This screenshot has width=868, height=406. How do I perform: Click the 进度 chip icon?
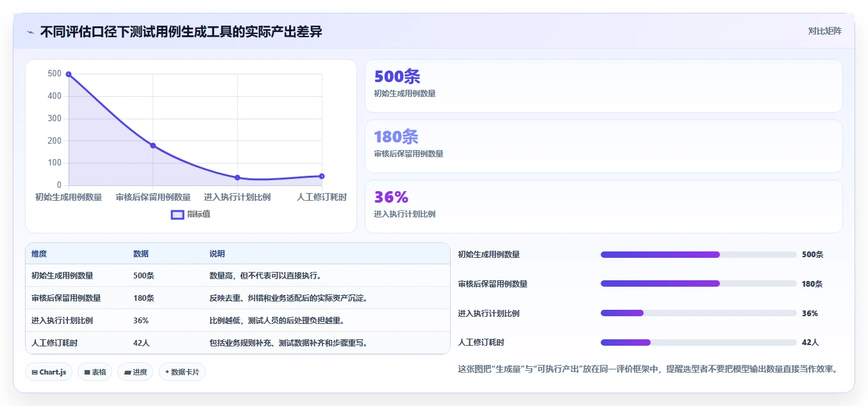click(128, 373)
